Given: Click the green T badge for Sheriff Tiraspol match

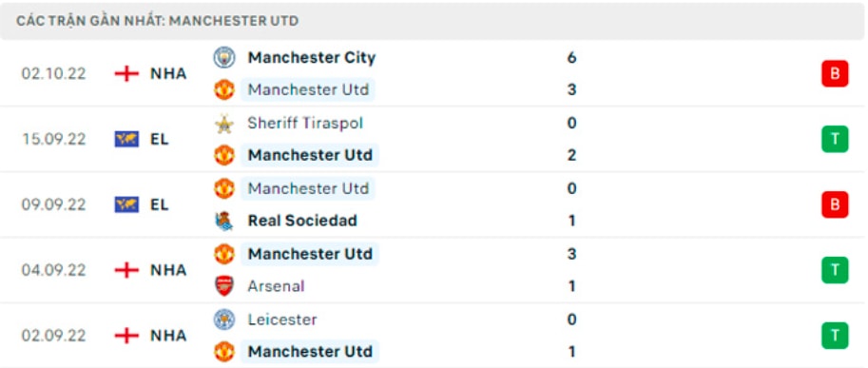Looking at the screenshot, I should click(x=834, y=139).
